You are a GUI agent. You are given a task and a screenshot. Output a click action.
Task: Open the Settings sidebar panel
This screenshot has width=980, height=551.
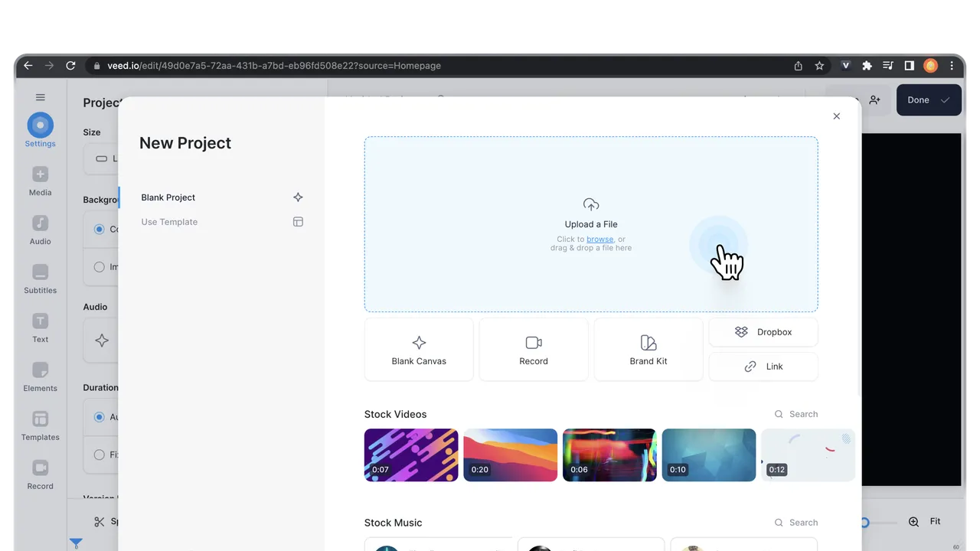coord(40,130)
